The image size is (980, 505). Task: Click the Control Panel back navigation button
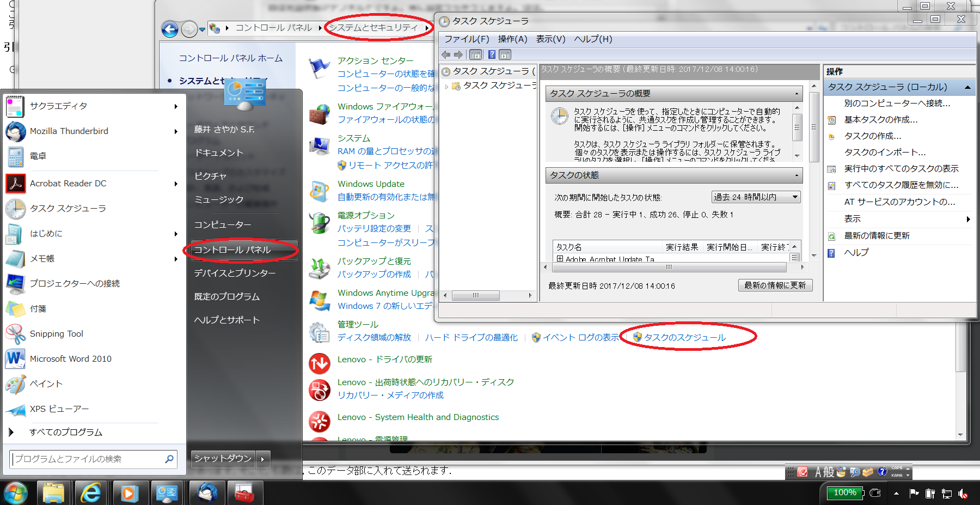click(x=170, y=29)
